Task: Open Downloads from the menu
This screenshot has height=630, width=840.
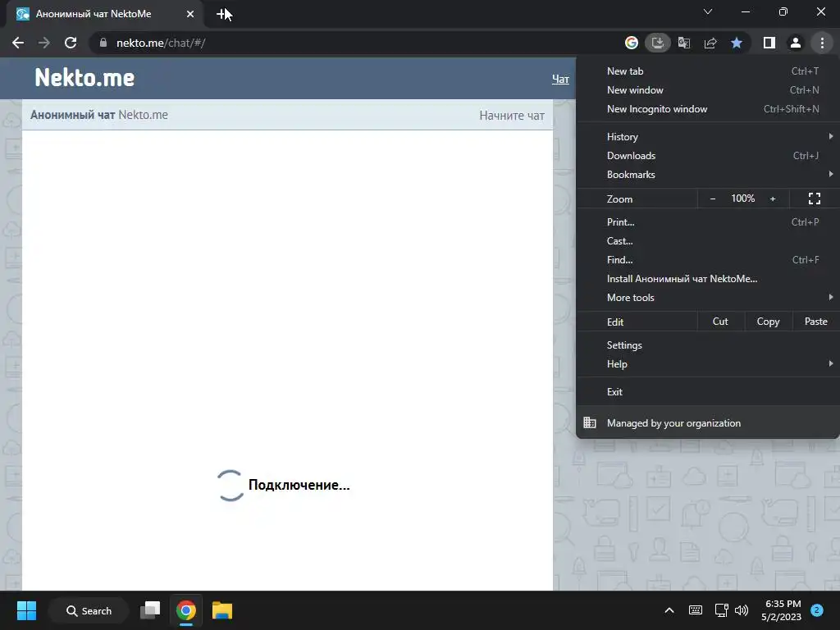Action: (708, 155)
